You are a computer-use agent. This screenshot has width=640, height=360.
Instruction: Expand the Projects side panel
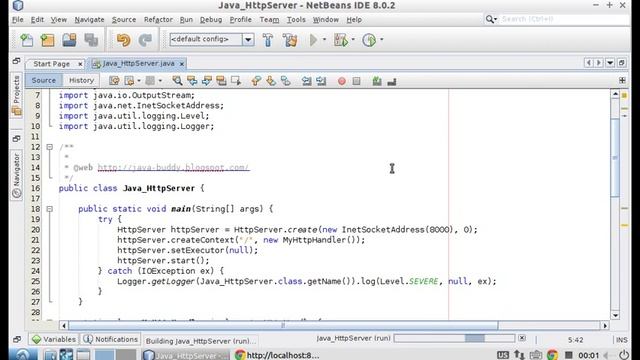pos(17,95)
